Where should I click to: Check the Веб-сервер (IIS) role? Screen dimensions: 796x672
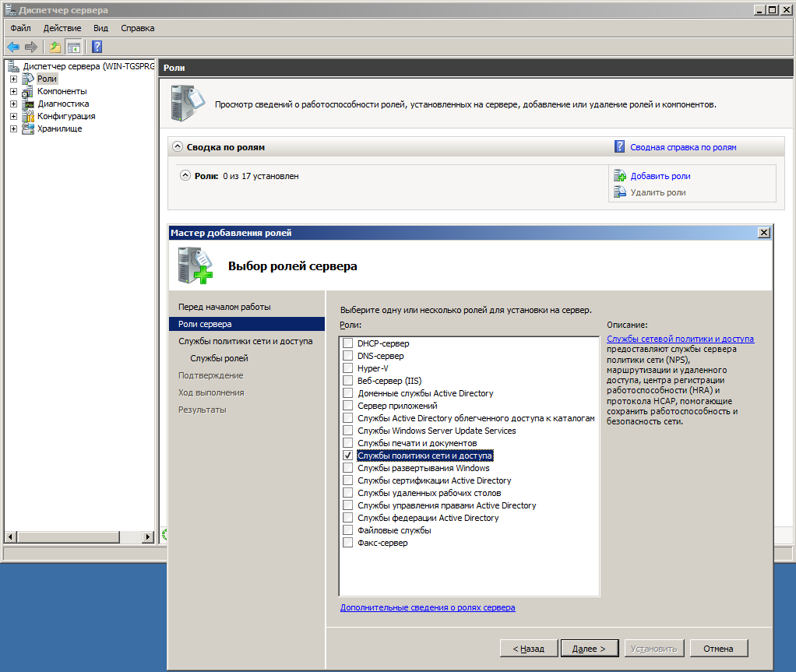(347, 381)
